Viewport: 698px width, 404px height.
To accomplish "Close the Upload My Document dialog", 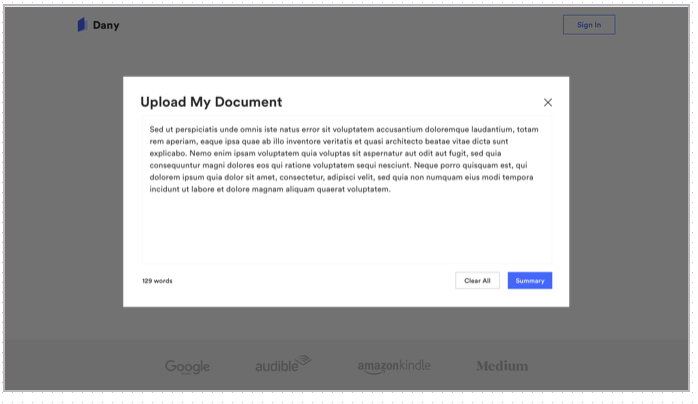I will pyautogui.click(x=548, y=103).
